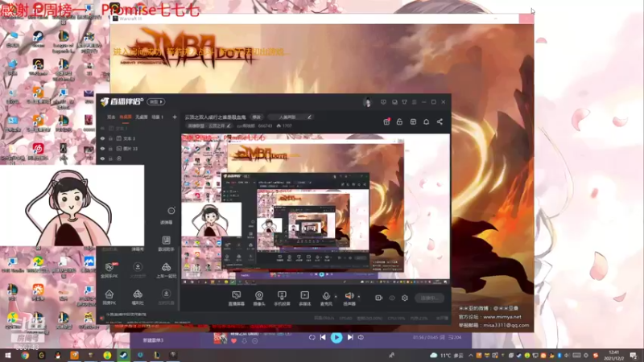This screenshot has height=362, width=644.
Task: Open the 同房PK tool
Action: click(x=109, y=297)
